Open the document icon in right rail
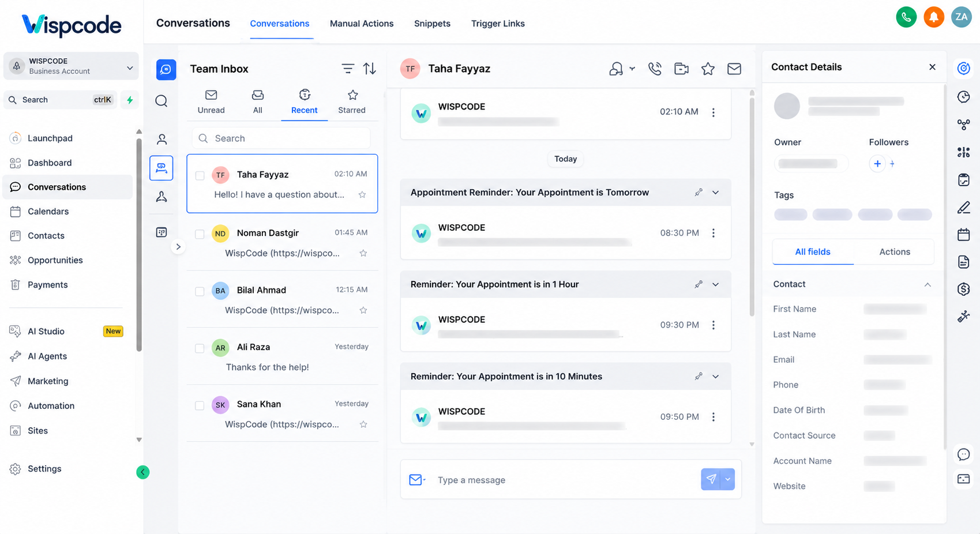This screenshot has width=980, height=534. [x=963, y=262]
